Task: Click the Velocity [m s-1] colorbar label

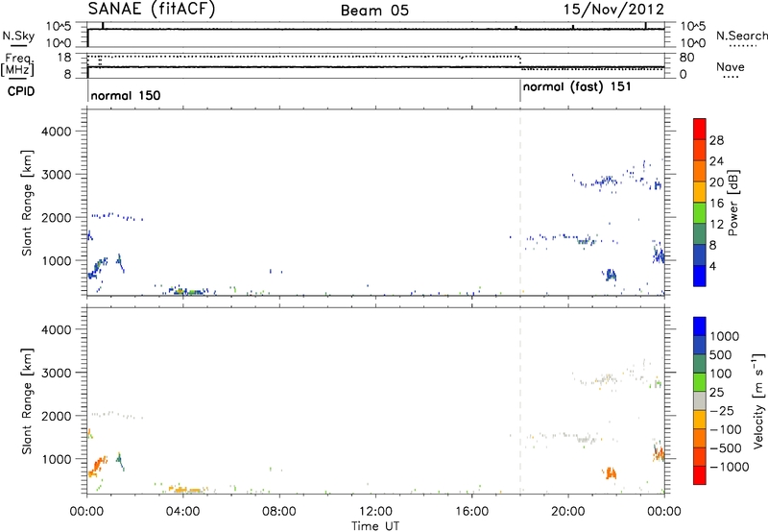Action: coord(758,400)
